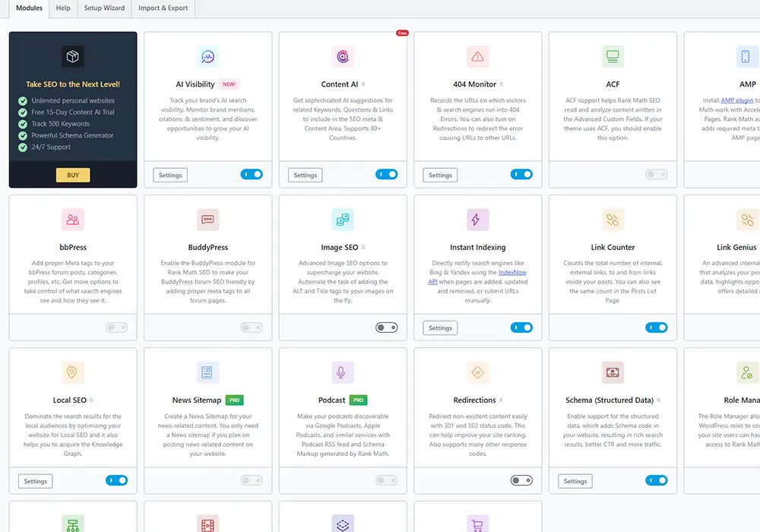
Task: Disable the AI Visibility module toggle
Action: [252, 175]
